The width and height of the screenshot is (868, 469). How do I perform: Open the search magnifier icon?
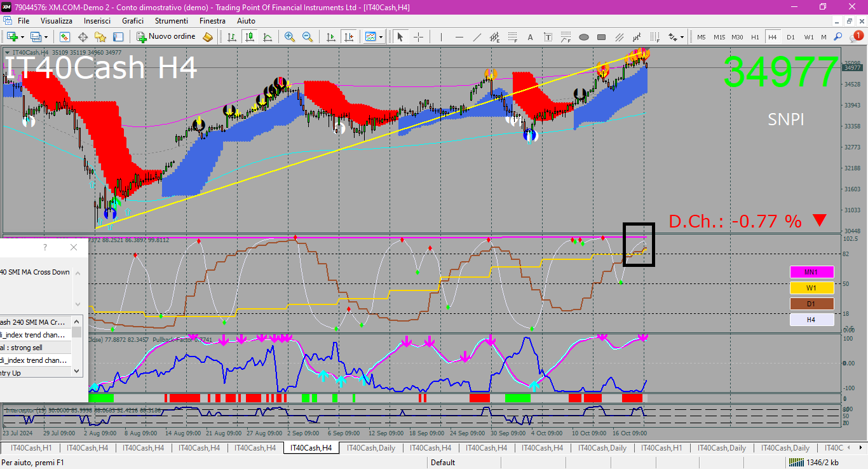(x=838, y=37)
